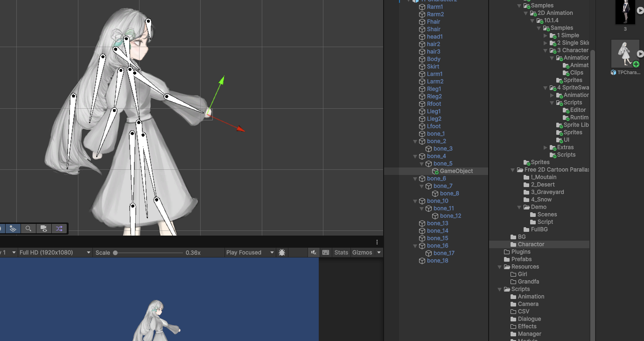Screen dimensions: 644x341
Task: Open the Girl folder under Resources
Action: (x=522, y=274)
